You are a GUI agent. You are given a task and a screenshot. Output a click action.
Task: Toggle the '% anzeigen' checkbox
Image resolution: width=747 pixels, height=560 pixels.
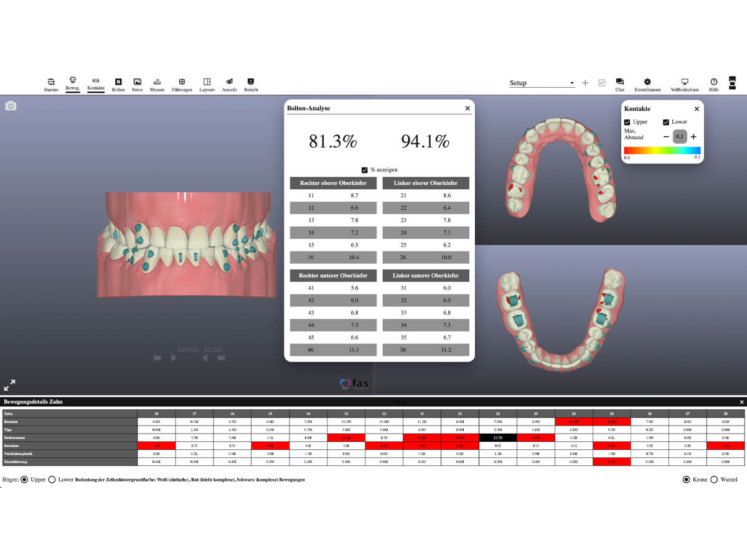[x=365, y=170]
